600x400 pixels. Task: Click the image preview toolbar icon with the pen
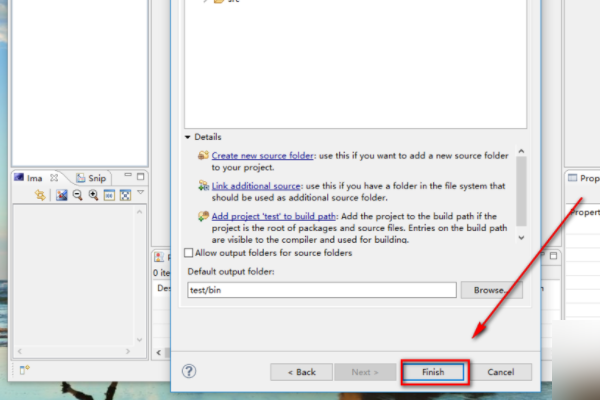tap(62, 195)
